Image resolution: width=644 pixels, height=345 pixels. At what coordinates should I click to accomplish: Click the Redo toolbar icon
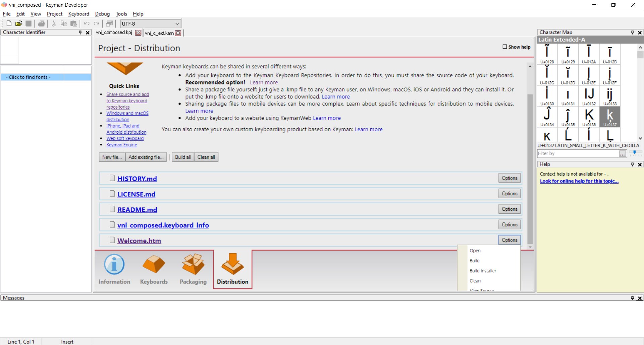coord(97,23)
